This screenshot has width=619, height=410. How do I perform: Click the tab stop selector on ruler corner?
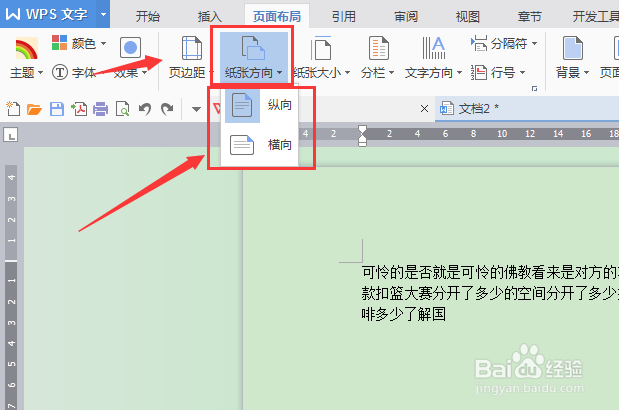click(x=11, y=135)
